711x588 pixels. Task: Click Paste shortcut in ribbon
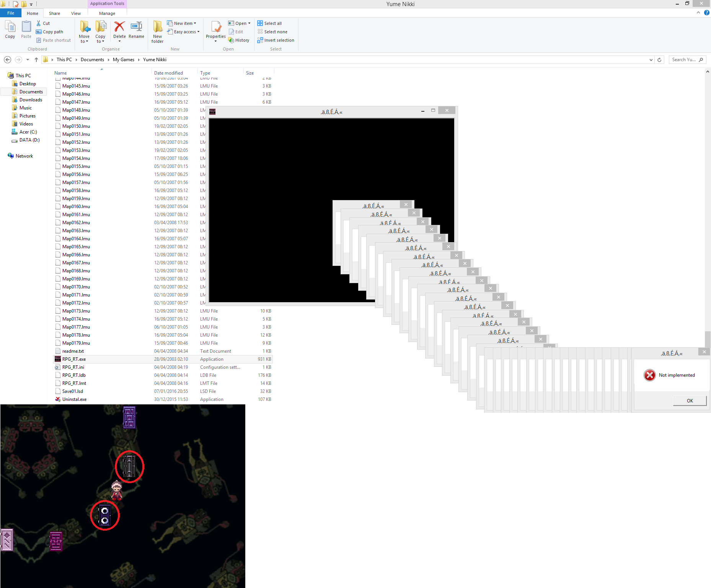pyautogui.click(x=54, y=40)
